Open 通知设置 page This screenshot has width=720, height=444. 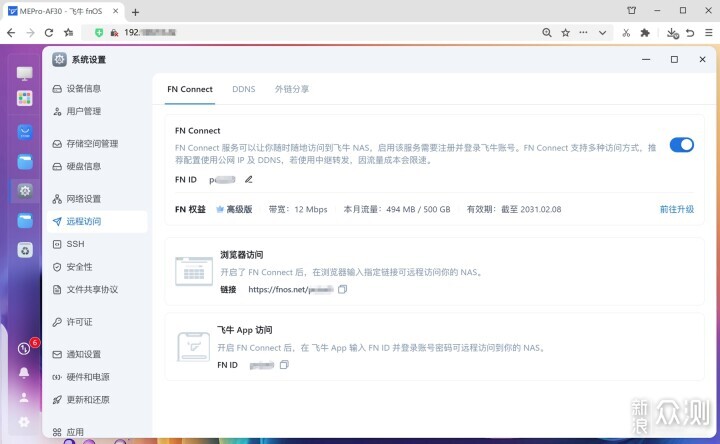[x=97, y=354]
